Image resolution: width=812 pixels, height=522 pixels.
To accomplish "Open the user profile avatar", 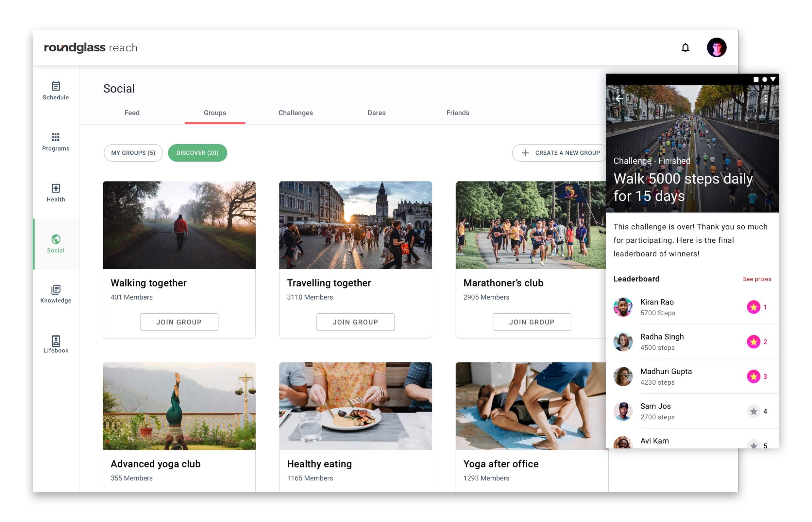I will tap(716, 47).
